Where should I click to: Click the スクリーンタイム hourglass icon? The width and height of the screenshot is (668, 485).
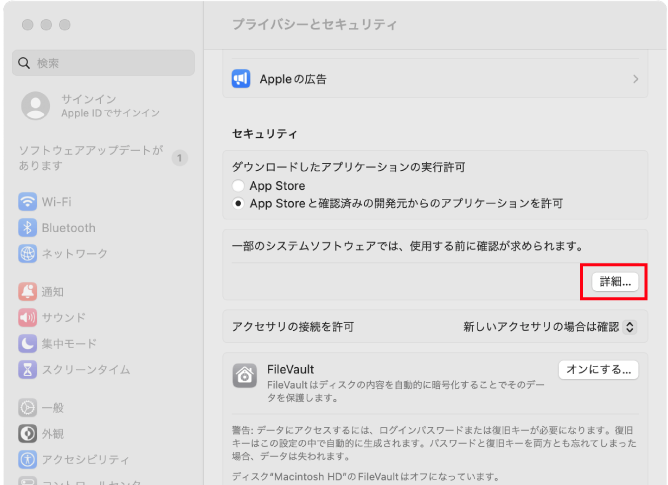(27, 370)
